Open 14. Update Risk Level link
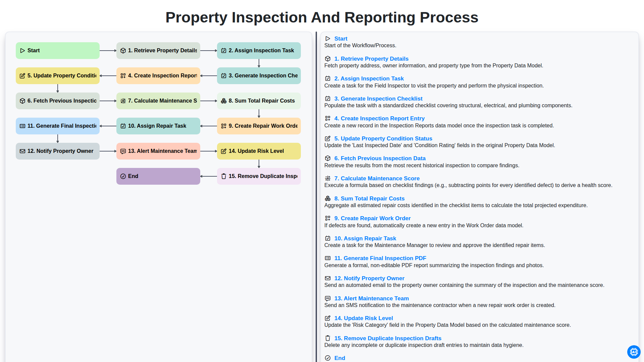 pos(364,318)
